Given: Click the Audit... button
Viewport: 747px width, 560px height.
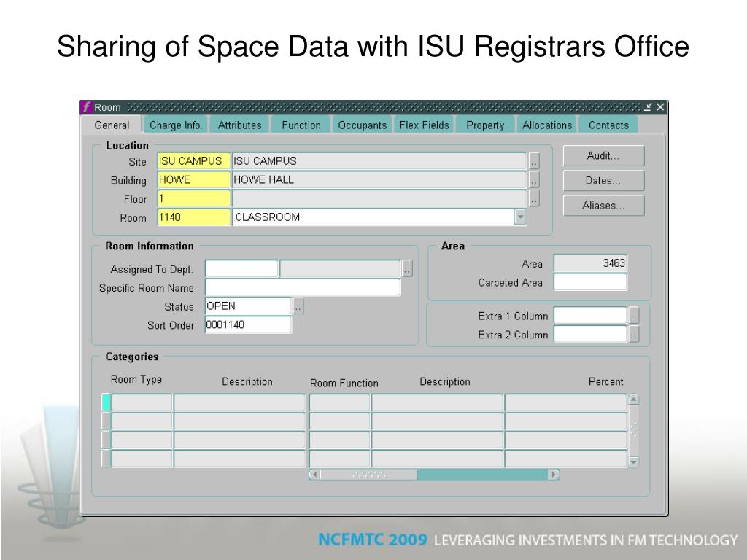Looking at the screenshot, I should pos(603,156).
